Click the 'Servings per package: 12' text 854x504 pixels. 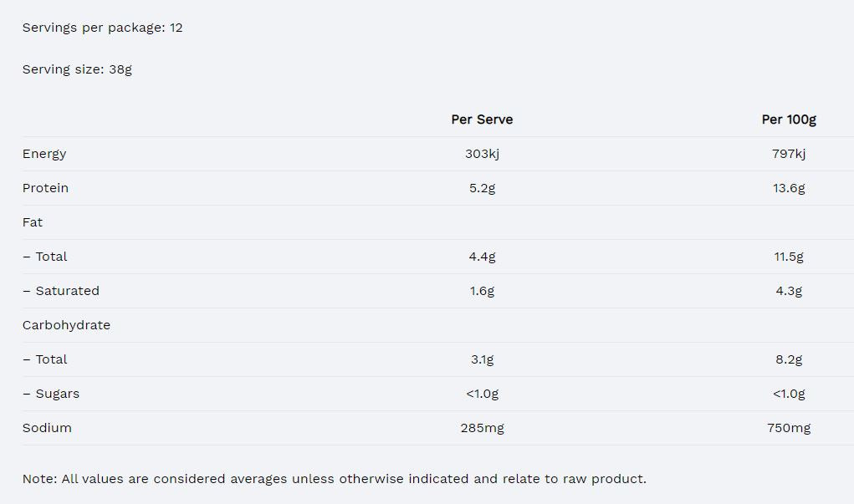pos(102,28)
